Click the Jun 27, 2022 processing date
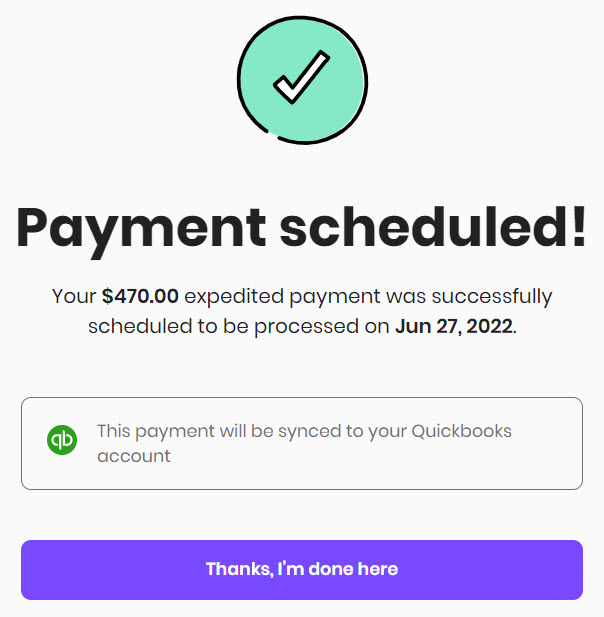This screenshot has height=617, width=604. pos(454,326)
